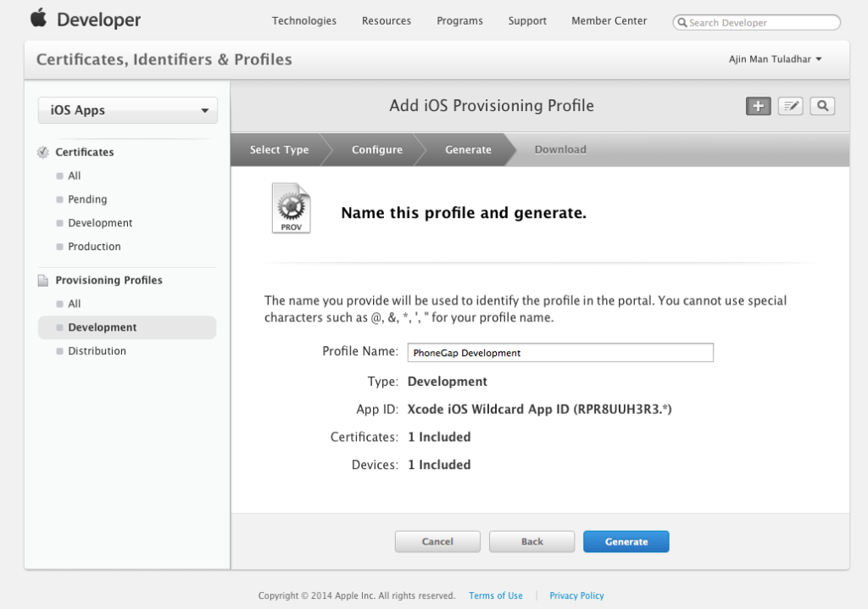The image size is (868, 609).
Task: Show All provisioning profiles
Action: [x=75, y=304]
